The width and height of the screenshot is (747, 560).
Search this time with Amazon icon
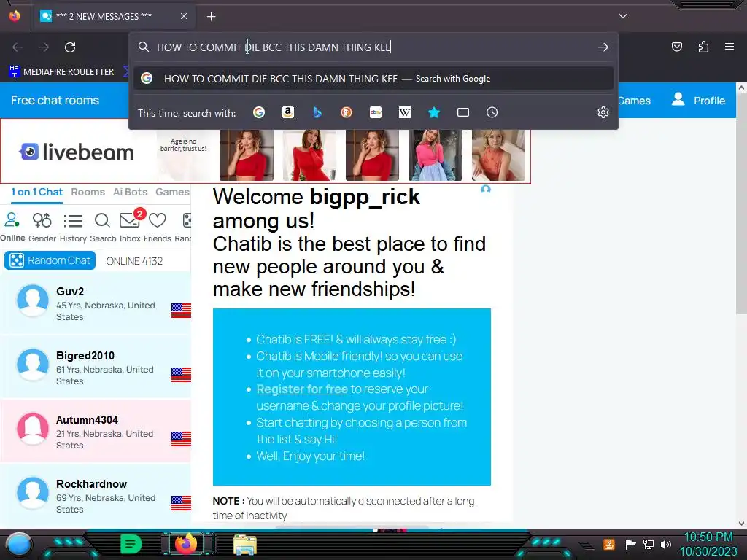click(x=287, y=112)
